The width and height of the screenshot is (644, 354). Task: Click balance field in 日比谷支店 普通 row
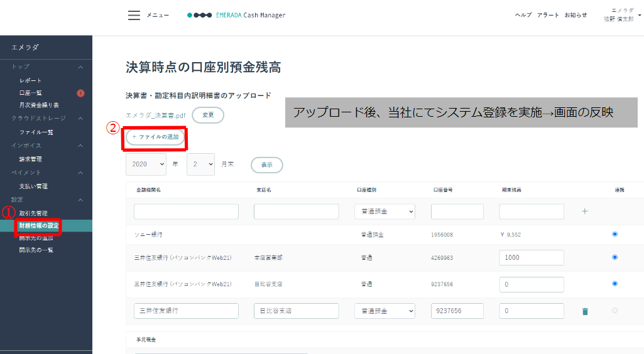coord(532,284)
